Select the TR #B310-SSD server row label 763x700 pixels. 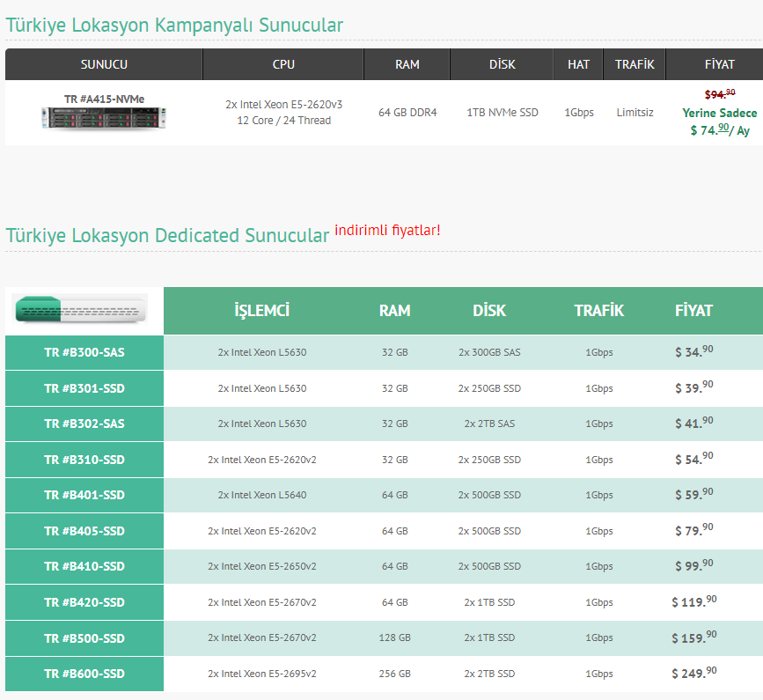84,460
